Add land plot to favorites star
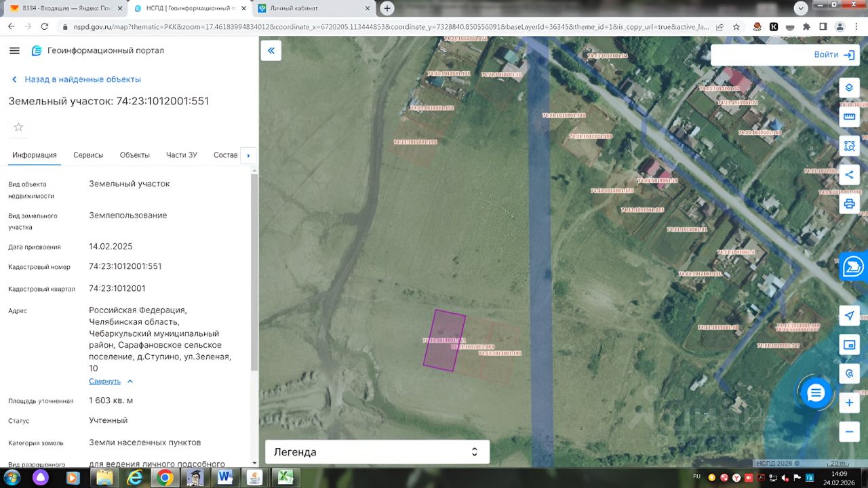This screenshot has height=488, width=868. [x=18, y=127]
